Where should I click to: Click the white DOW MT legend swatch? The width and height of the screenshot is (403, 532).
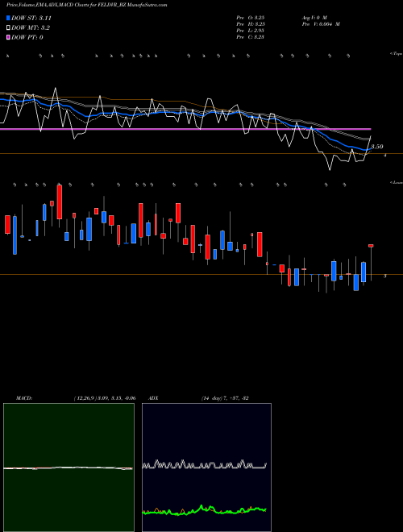9,28
